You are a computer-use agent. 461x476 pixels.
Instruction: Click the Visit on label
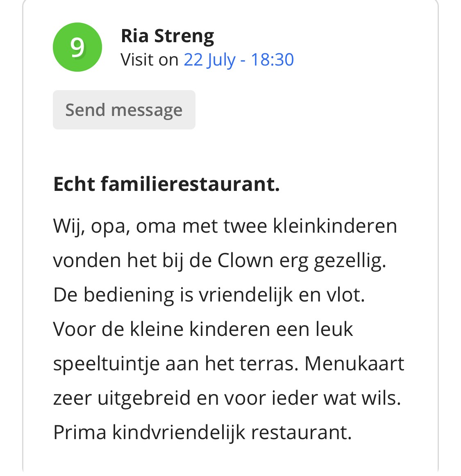[x=149, y=60]
